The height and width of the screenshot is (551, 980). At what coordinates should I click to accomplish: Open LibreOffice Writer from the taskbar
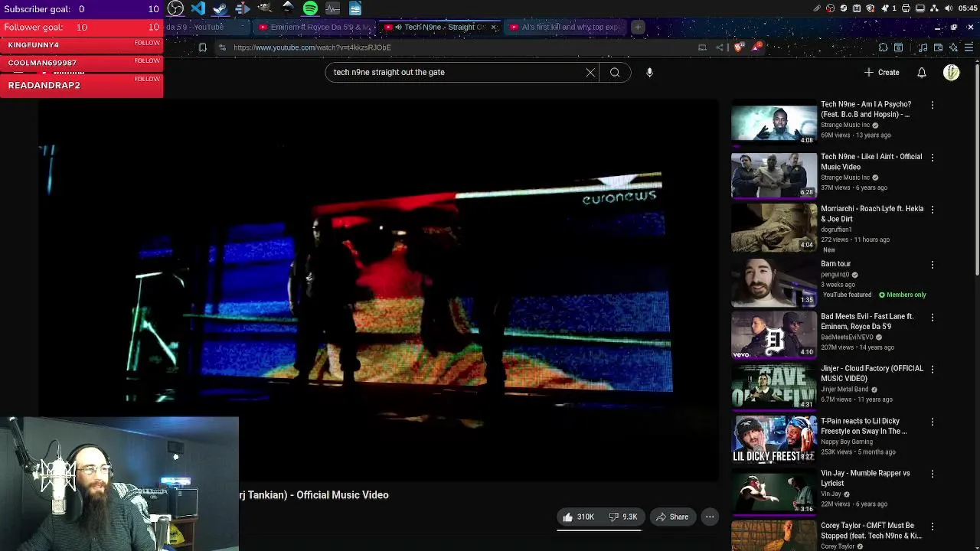point(355,8)
